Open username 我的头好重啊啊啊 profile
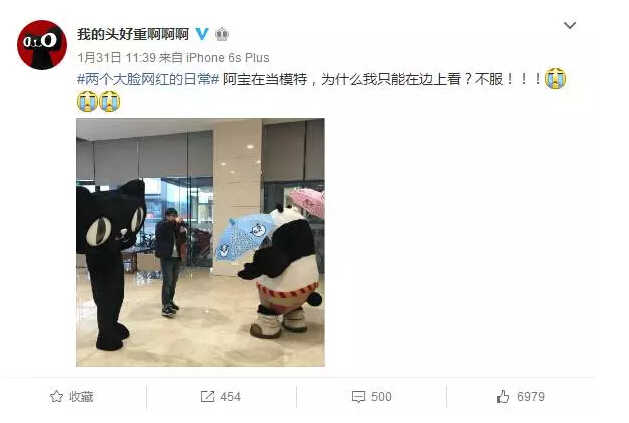 (x=133, y=34)
